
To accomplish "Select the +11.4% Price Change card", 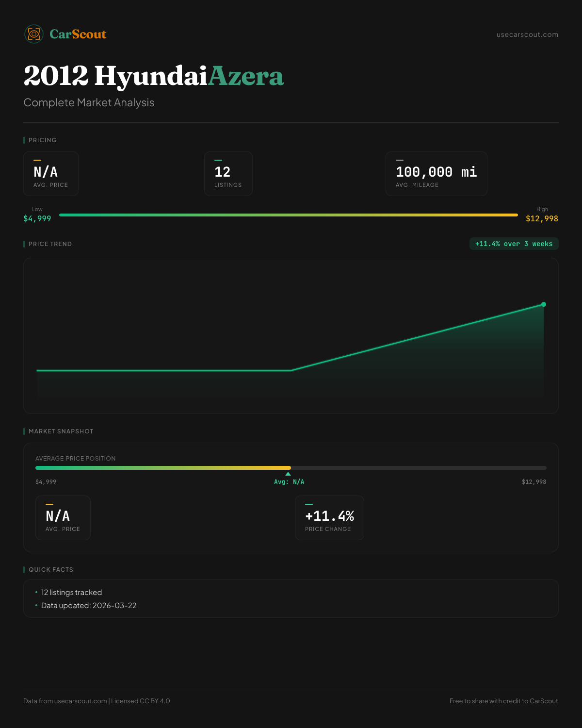I will 329,518.
